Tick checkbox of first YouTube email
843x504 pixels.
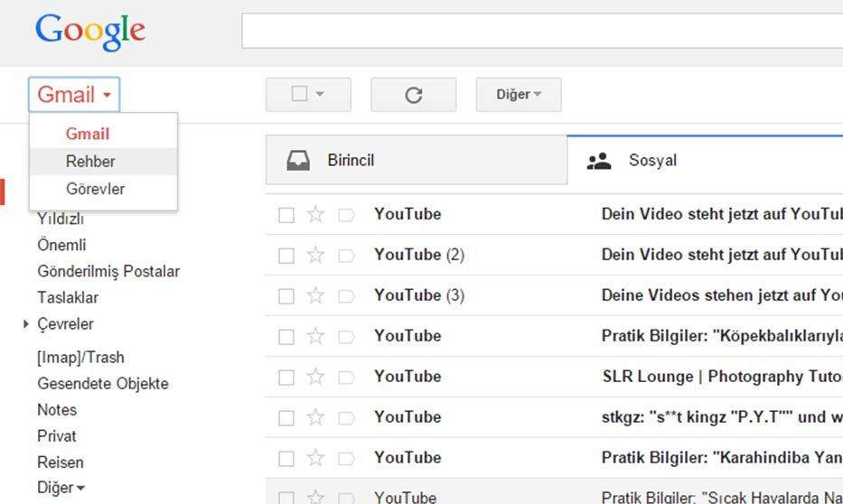point(286,215)
